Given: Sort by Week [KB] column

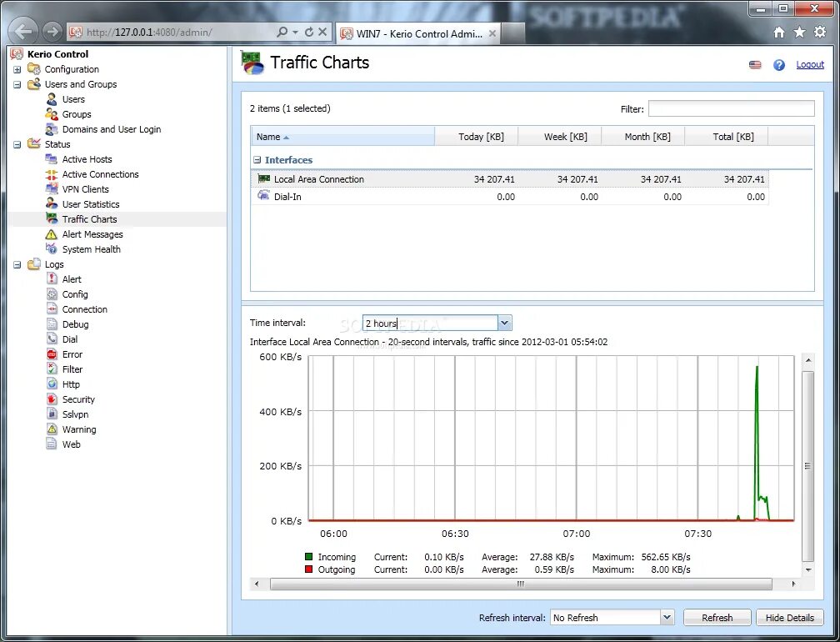Looking at the screenshot, I should (x=560, y=137).
